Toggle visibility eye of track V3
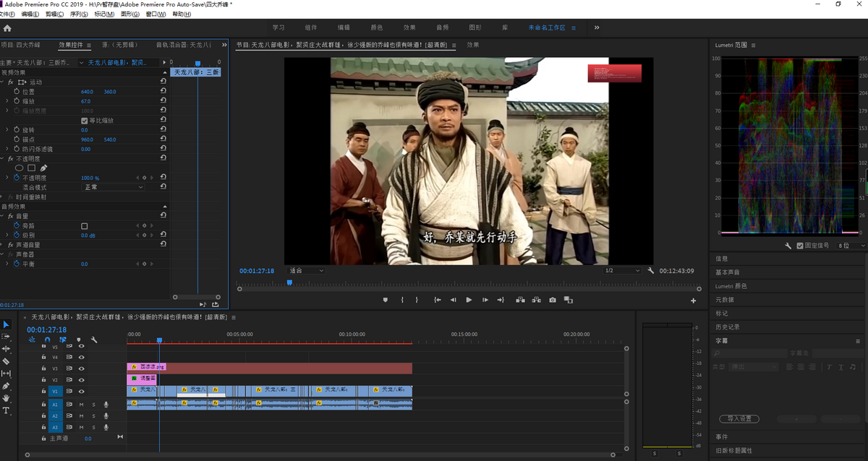The height and width of the screenshot is (461, 868). coord(81,369)
